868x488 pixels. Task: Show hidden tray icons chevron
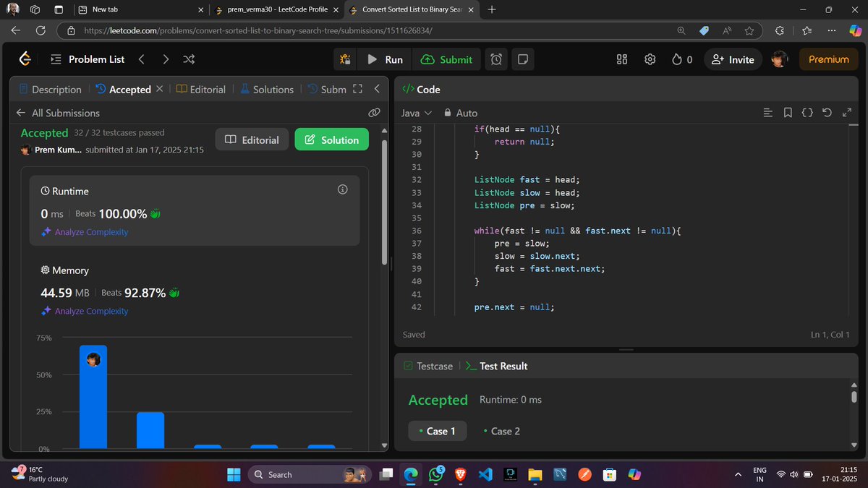coord(738,474)
